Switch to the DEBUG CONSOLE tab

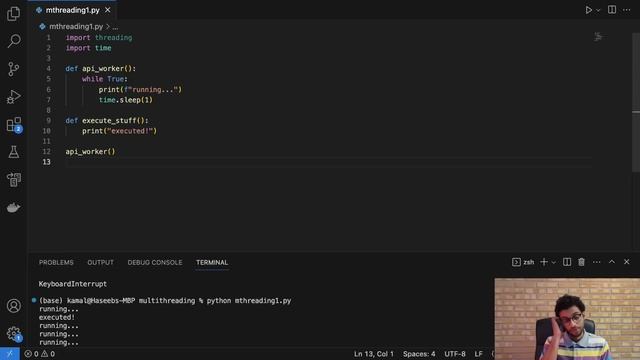(155, 262)
